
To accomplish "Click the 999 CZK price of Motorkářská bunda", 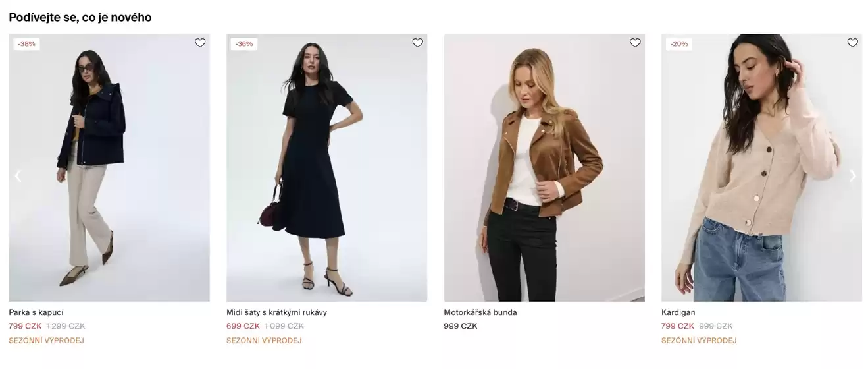I will pyautogui.click(x=461, y=326).
